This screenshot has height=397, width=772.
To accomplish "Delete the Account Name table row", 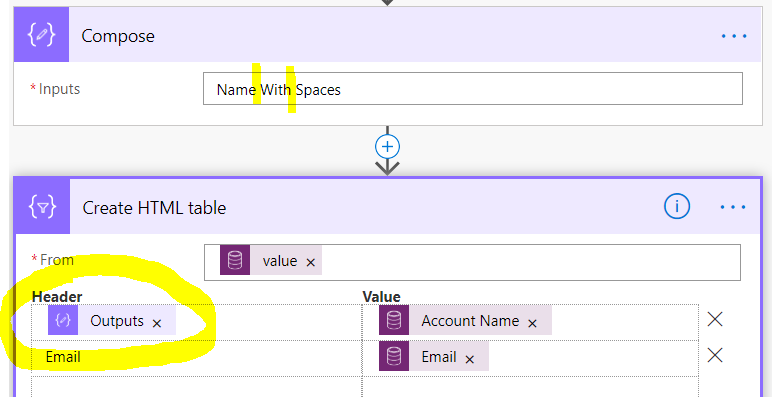I will tap(715, 320).
